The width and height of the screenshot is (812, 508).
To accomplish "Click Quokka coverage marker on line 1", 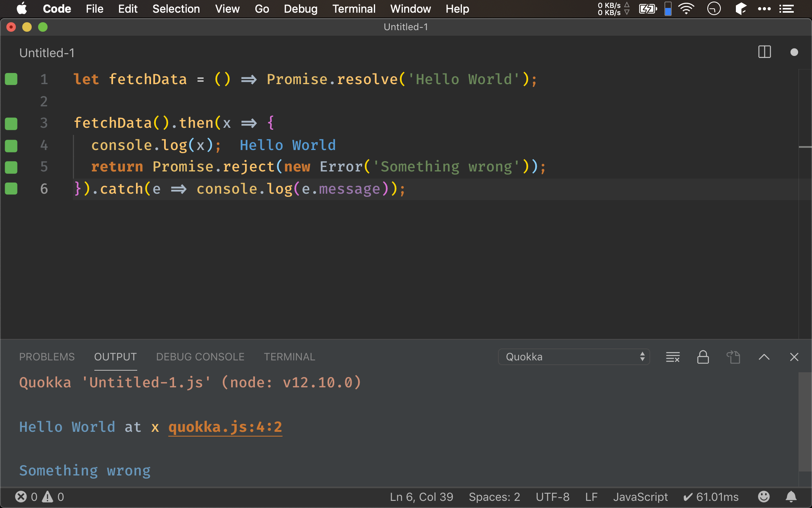I will click(x=11, y=79).
